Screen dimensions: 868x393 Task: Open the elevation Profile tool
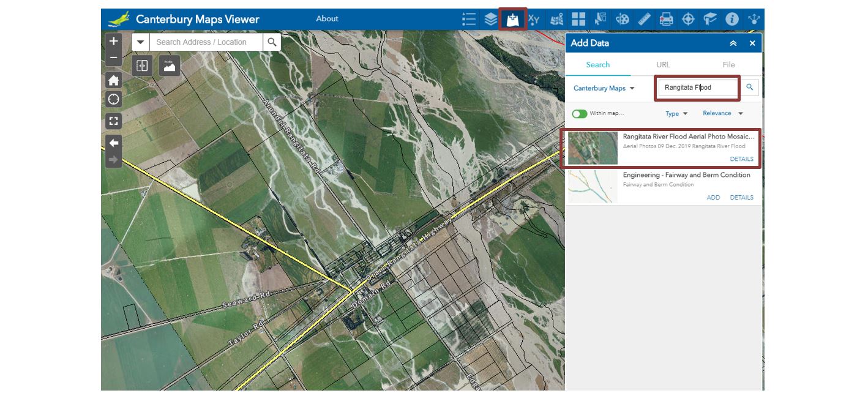click(x=170, y=65)
